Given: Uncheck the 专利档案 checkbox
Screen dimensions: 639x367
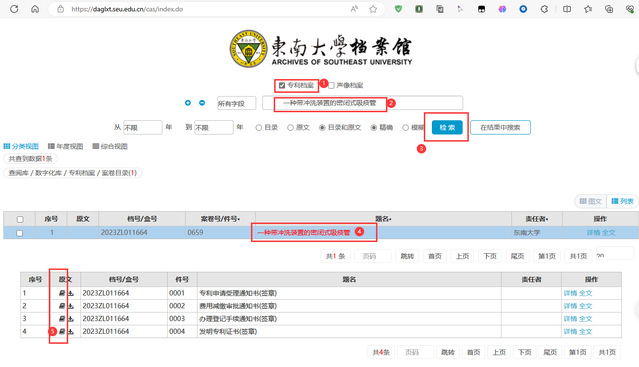Looking at the screenshot, I should pos(282,86).
